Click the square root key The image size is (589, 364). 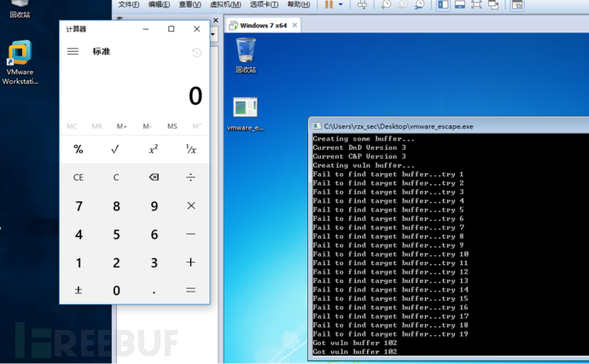coord(115,149)
